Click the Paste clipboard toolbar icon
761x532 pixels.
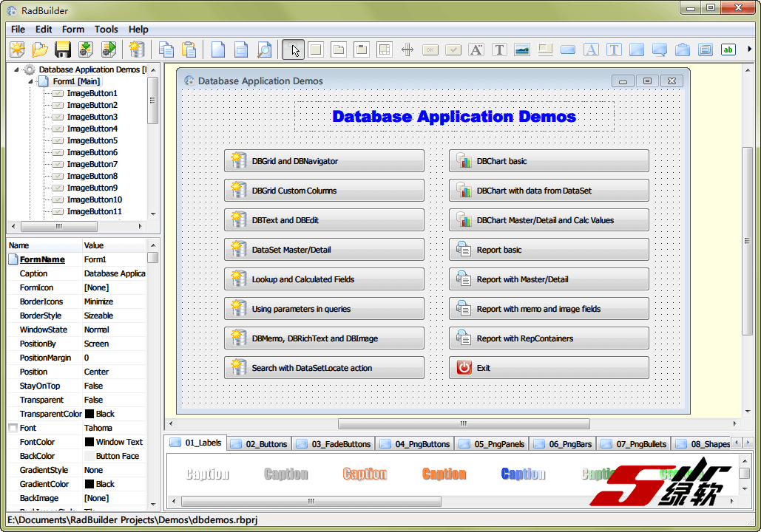click(189, 50)
